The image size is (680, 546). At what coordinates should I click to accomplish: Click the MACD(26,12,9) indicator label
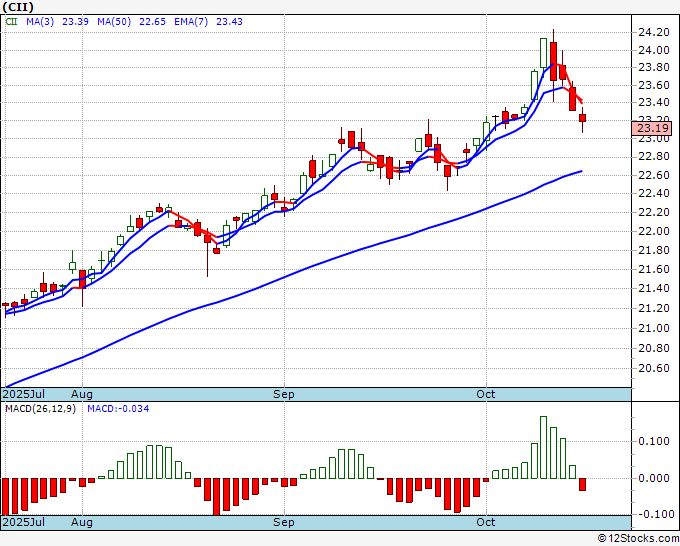(40, 409)
